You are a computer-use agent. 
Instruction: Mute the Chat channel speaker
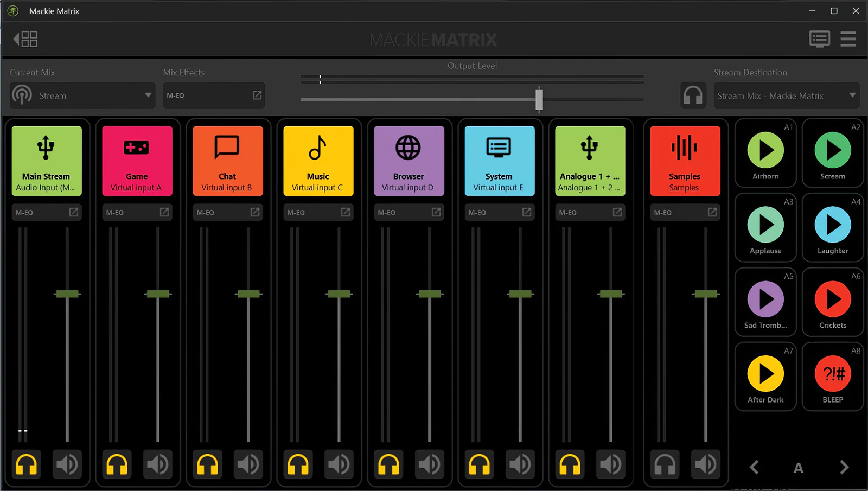coord(248,464)
